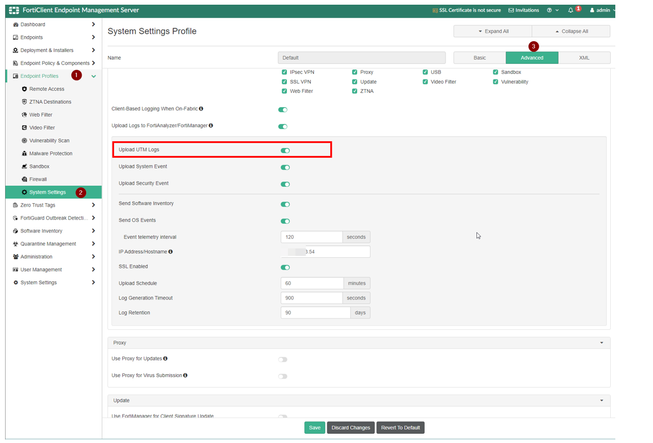Click info icon beside IP Address/Hostname

[170, 252]
